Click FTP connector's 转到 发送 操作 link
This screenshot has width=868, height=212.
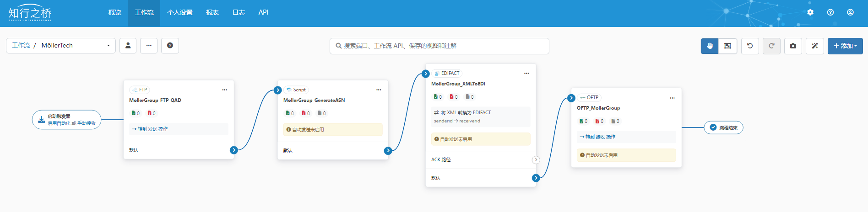click(x=150, y=129)
